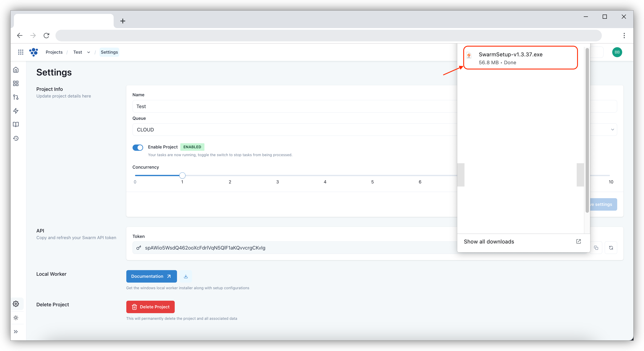The width and height of the screenshot is (644, 351).
Task: Expand the Test project breadcrumb dropdown
Action: click(88, 52)
